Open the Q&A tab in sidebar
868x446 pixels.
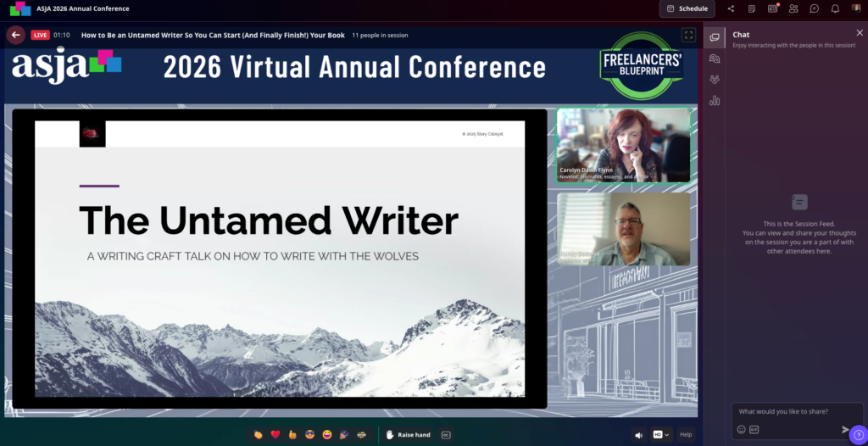(x=715, y=59)
